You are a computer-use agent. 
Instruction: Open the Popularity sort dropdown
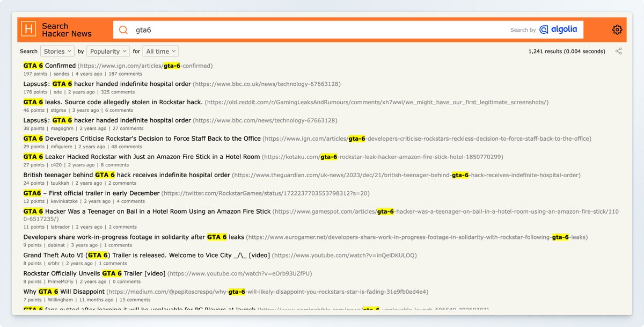[x=108, y=50]
